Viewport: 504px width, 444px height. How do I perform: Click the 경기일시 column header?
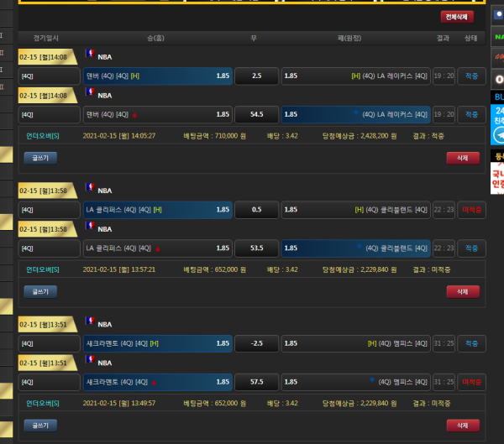pyautogui.click(x=47, y=38)
